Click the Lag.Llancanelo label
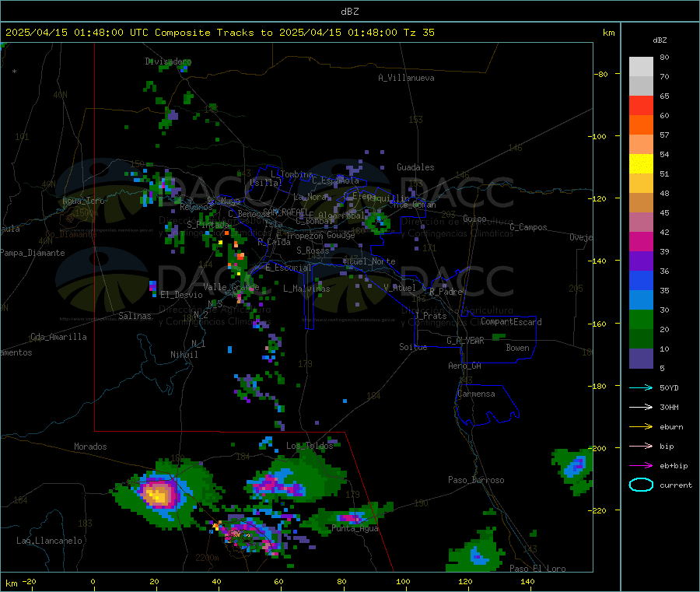Image resolution: width=700 pixels, height=592 pixels. 49,541
